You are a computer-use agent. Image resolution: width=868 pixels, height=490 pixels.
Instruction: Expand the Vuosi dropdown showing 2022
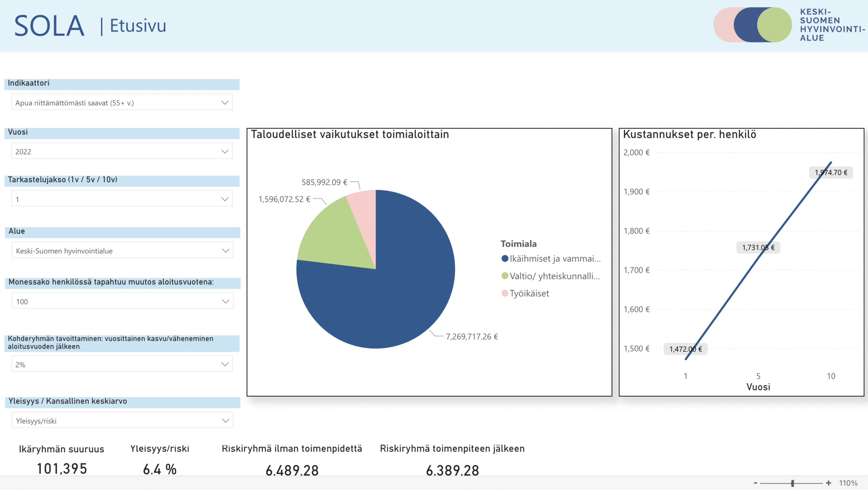click(224, 151)
